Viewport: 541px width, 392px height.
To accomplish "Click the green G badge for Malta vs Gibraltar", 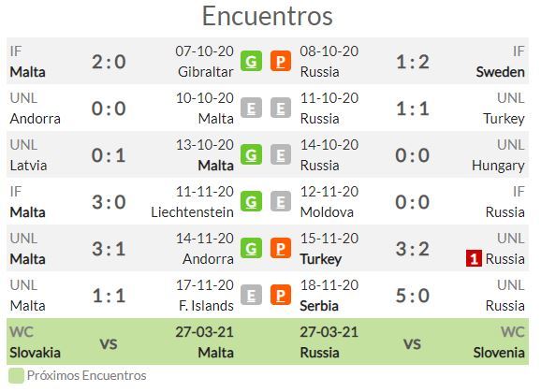I will pos(251,62).
